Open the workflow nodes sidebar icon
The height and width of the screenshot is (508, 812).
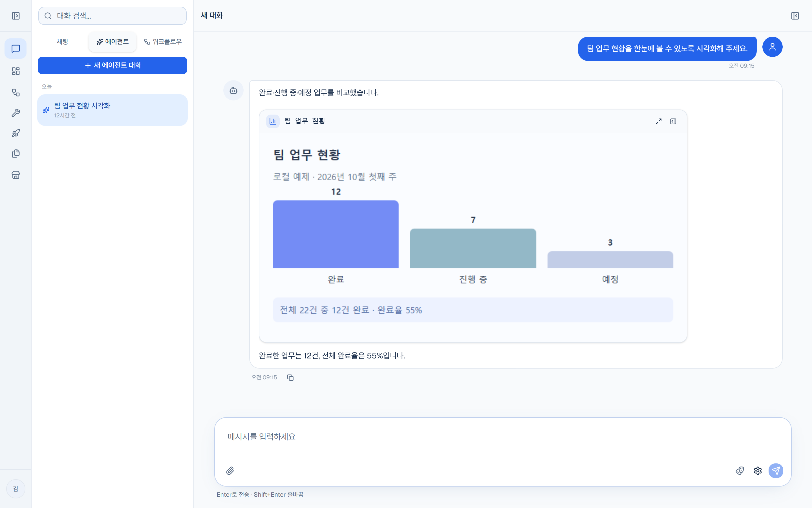[x=16, y=92]
